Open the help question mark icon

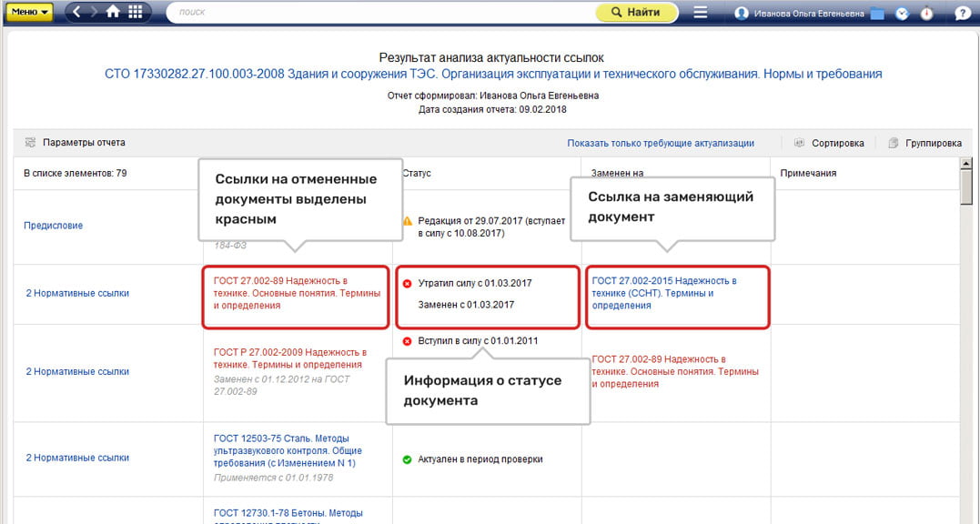pos(963,13)
